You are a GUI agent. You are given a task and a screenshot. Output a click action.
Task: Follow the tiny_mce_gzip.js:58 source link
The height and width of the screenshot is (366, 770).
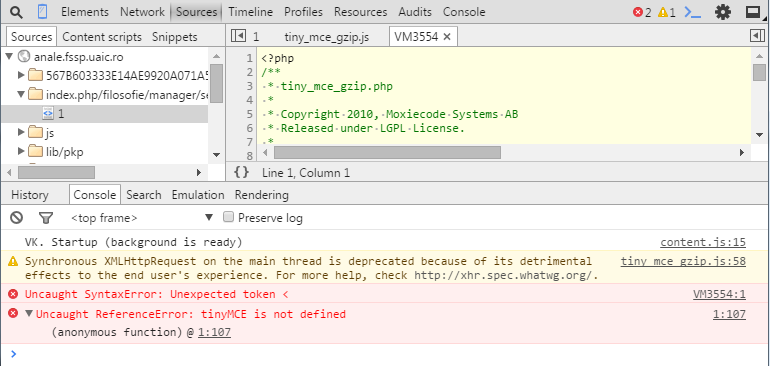(683, 261)
